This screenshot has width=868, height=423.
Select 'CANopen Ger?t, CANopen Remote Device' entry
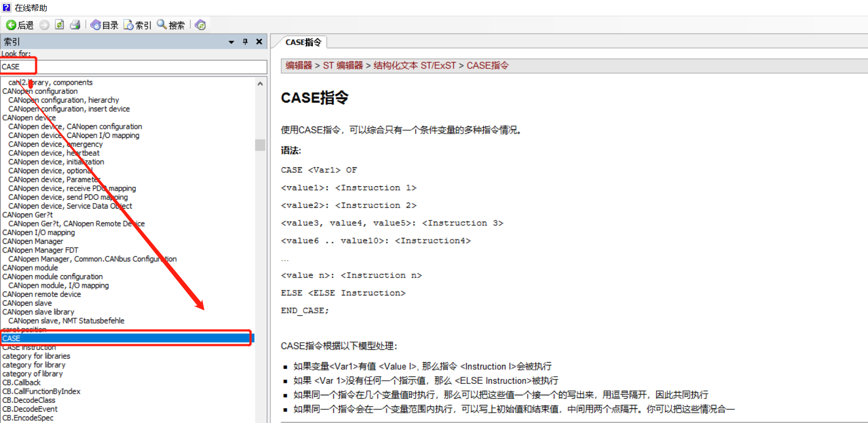click(x=77, y=224)
